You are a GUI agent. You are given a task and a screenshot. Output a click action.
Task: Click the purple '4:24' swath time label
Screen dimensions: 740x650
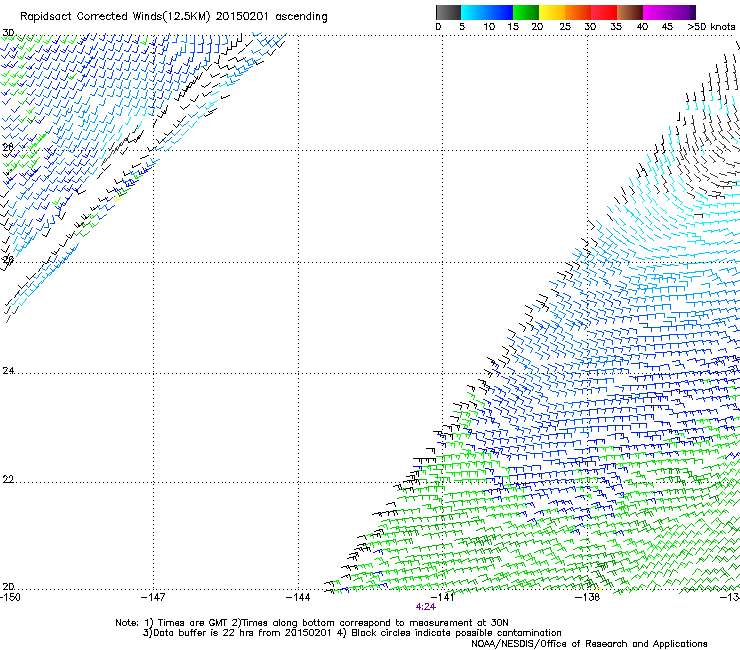point(425,607)
